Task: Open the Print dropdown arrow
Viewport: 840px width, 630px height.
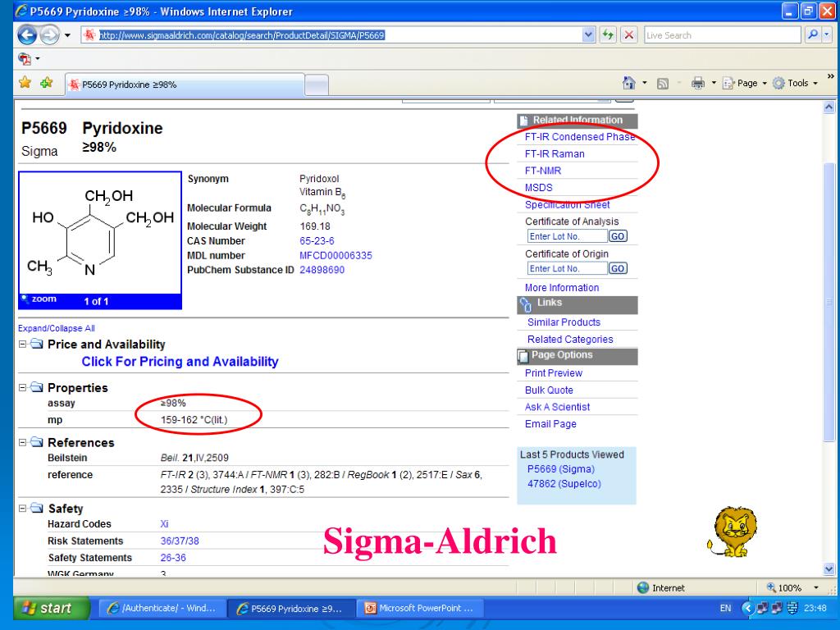Action: tap(714, 83)
